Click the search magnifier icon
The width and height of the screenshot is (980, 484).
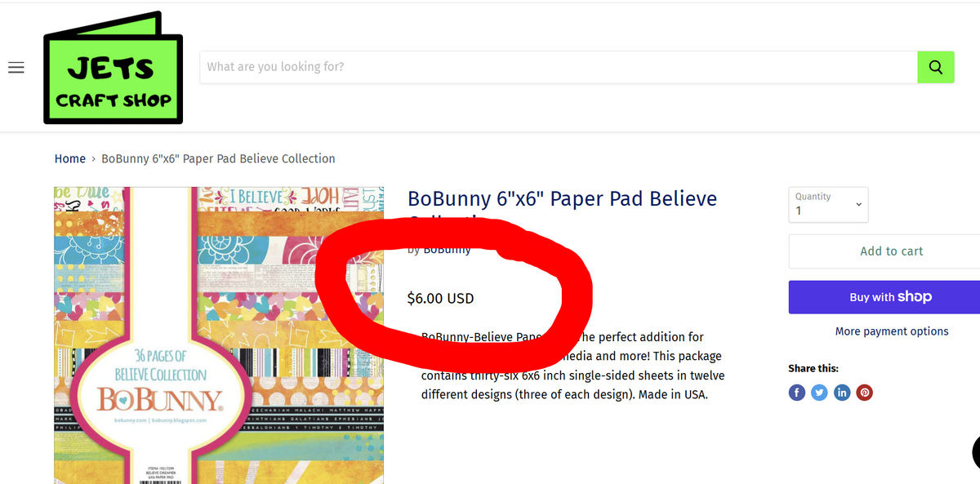(x=936, y=67)
